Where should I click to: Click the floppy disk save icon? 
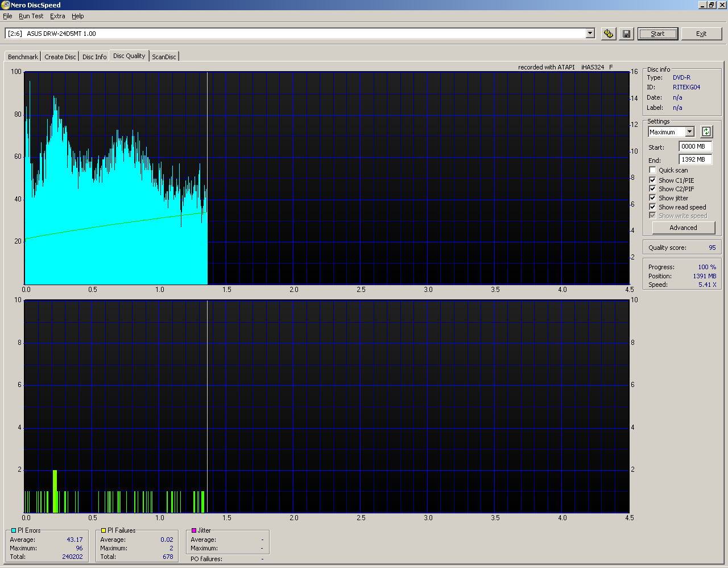[x=626, y=34]
